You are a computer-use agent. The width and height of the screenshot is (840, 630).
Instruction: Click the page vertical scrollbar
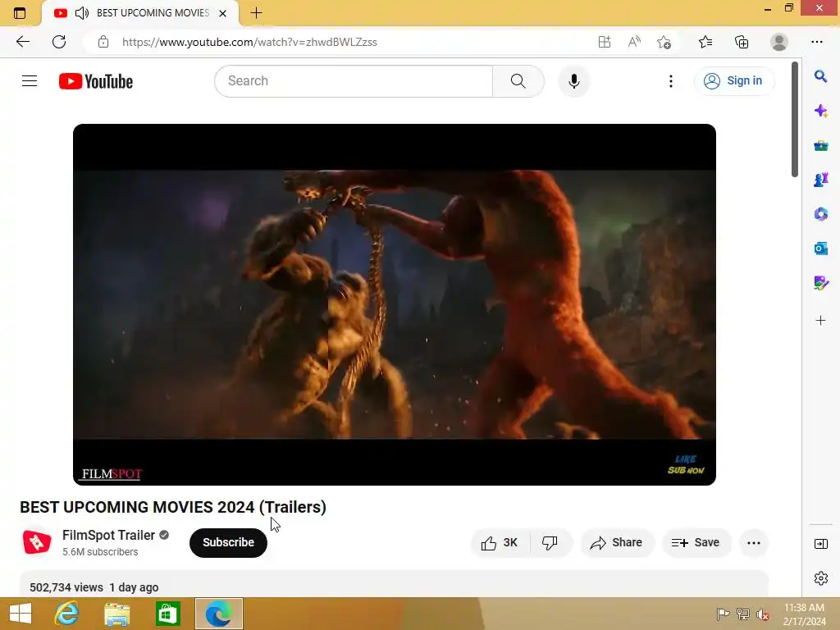[795, 119]
